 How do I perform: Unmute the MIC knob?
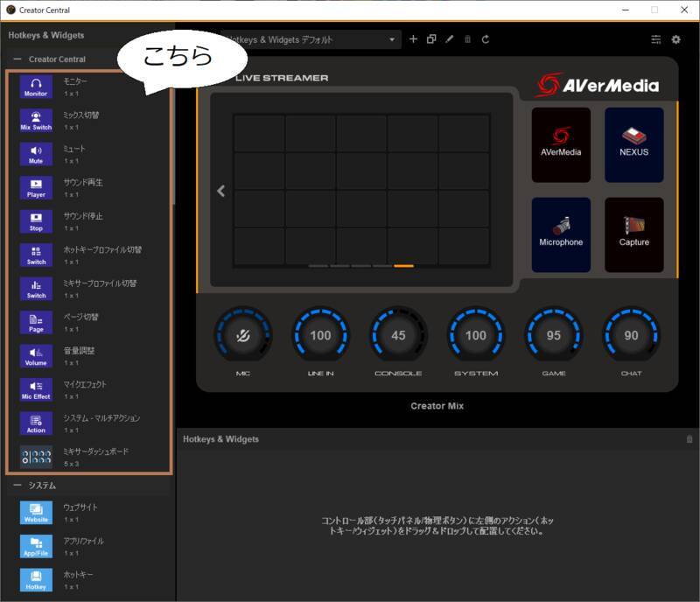tap(243, 336)
